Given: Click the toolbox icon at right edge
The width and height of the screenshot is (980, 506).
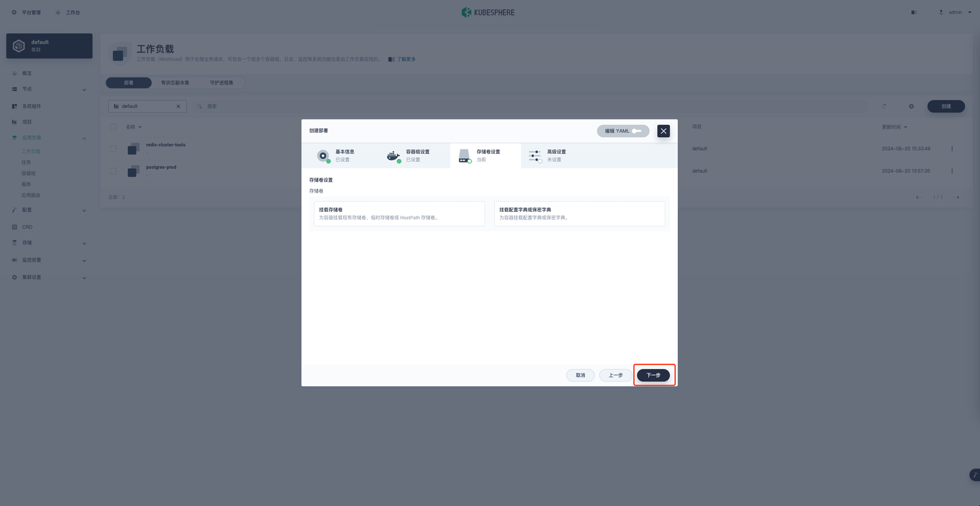Looking at the screenshot, I should coord(975,475).
